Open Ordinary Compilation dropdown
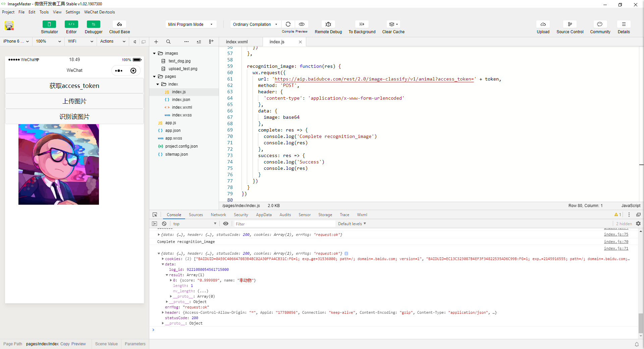 pos(255,24)
